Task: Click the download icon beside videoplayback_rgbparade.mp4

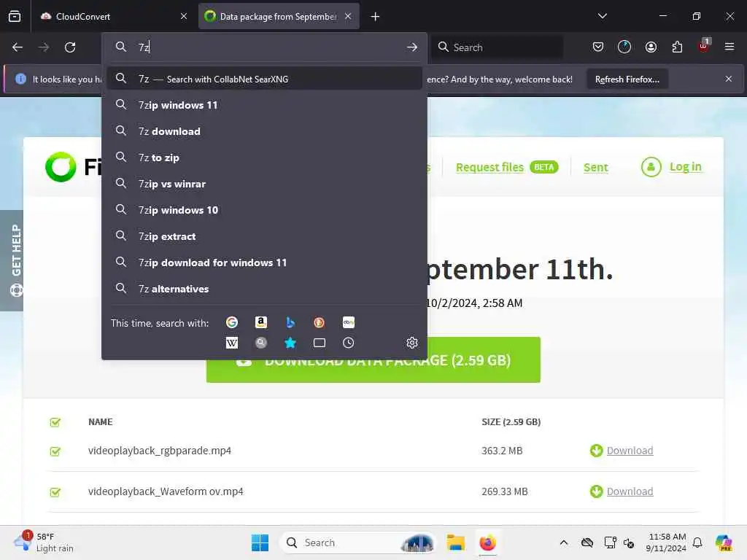Action: (596, 451)
